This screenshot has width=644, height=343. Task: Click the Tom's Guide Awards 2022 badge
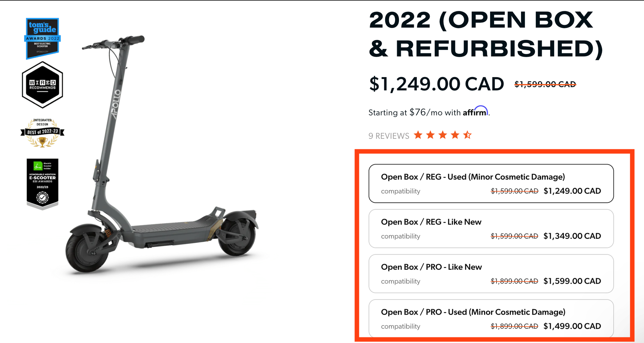[43, 38]
